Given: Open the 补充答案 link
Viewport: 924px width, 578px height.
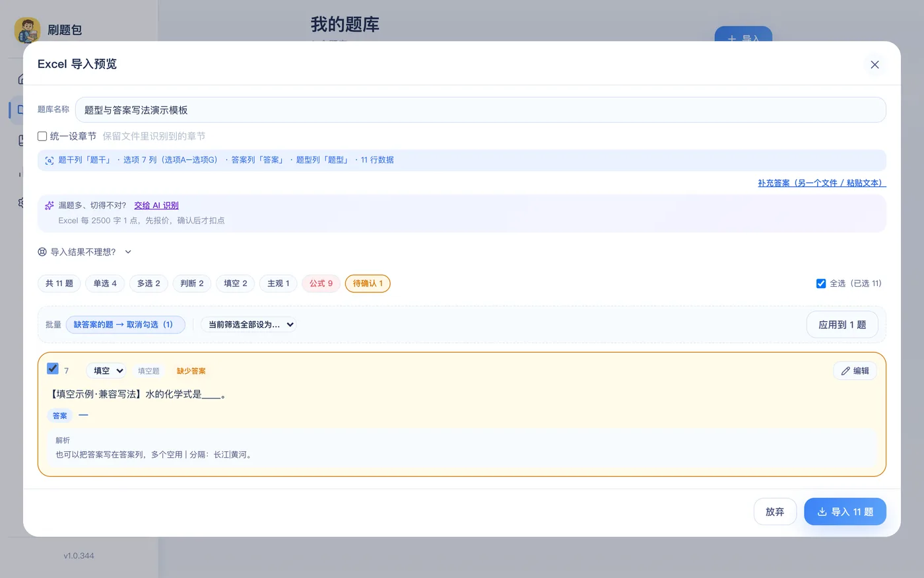Looking at the screenshot, I should point(822,183).
